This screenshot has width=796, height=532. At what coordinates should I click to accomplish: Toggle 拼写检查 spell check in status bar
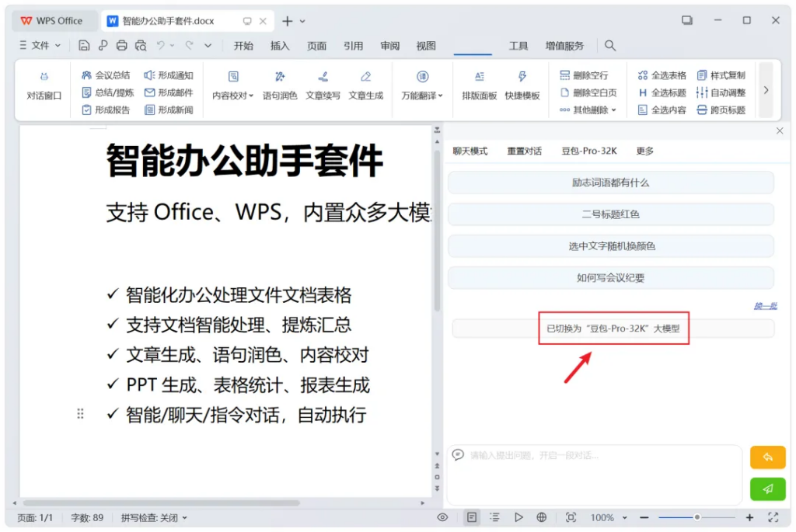pyautogui.click(x=154, y=517)
